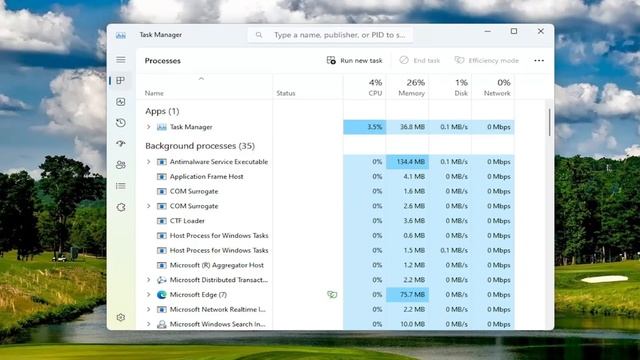Expand Antimalware Service Executable process
This screenshot has height=360, width=640.
(149, 162)
